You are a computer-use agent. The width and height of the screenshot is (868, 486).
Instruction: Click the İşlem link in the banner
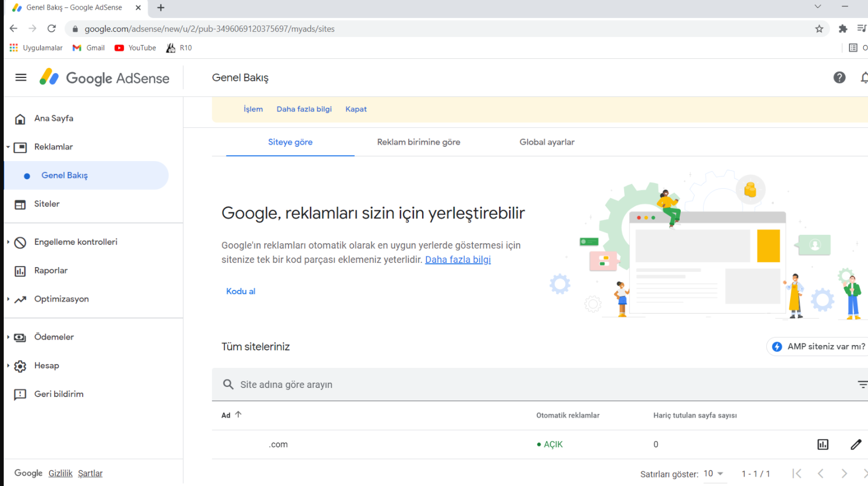coord(253,109)
